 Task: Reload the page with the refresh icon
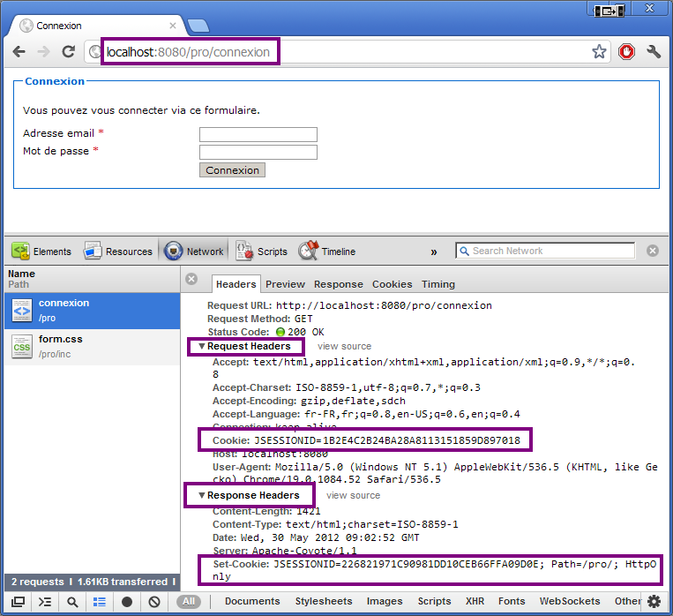point(68,52)
